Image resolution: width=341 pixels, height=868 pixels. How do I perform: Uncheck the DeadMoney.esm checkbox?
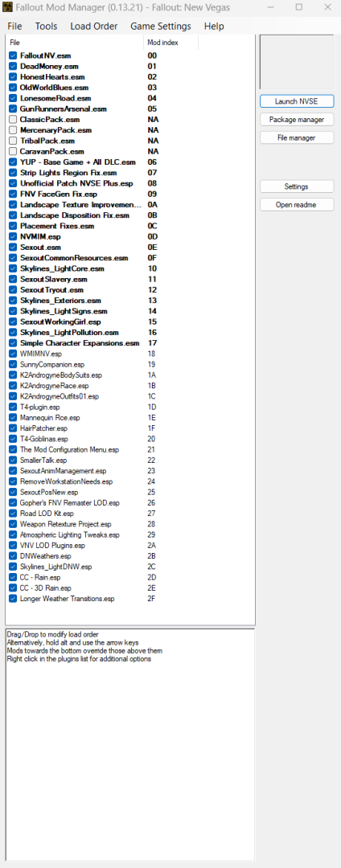pyautogui.click(x=13, y=67)
